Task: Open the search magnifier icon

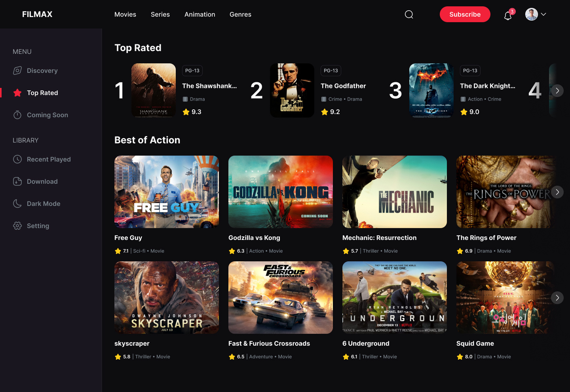Action: [409, 14]
